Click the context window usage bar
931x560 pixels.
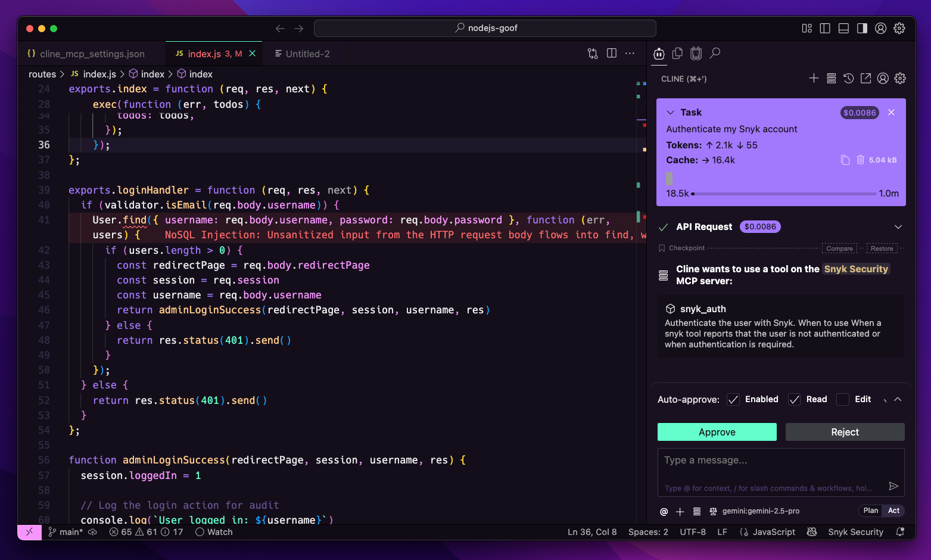[783, 194]
